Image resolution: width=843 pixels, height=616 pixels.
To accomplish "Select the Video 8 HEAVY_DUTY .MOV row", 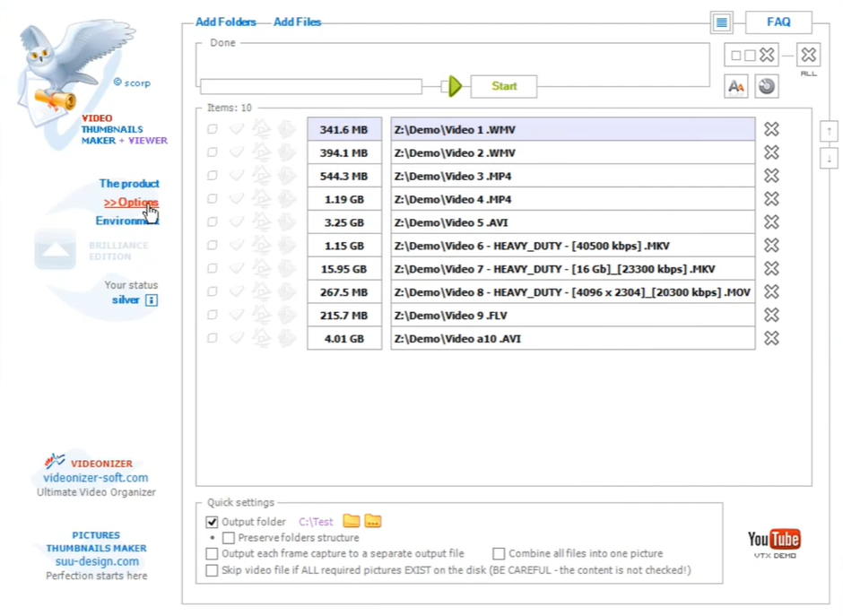I will (x=573, y=291).
